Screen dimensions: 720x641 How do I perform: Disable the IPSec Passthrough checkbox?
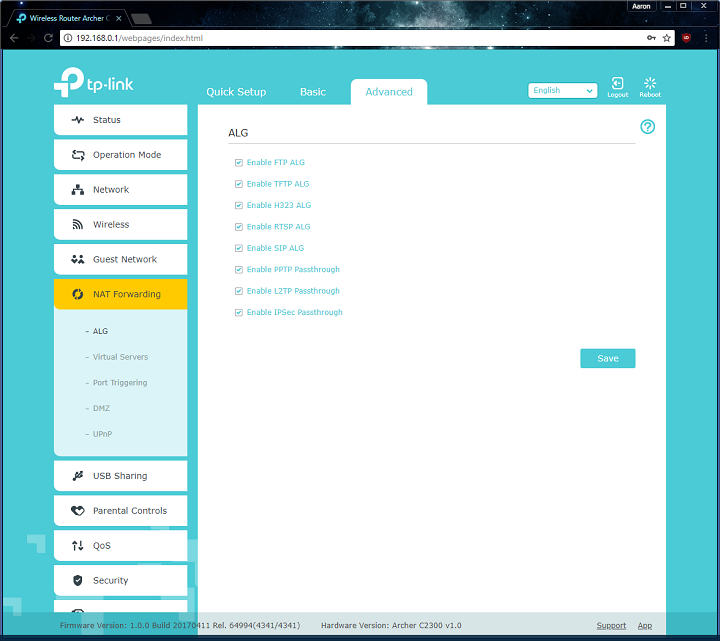click(239, 313)
